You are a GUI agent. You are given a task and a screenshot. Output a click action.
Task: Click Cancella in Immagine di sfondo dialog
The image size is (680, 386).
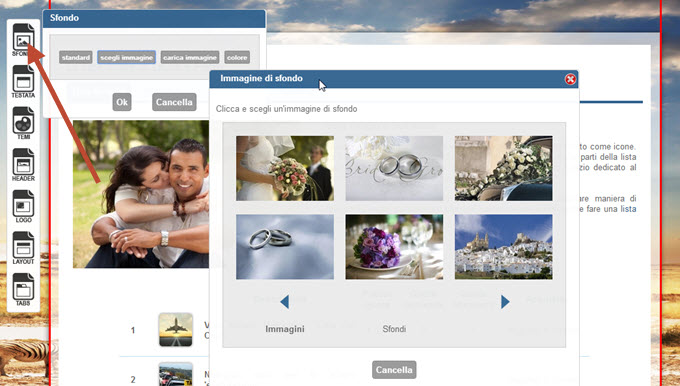[394, 370]
